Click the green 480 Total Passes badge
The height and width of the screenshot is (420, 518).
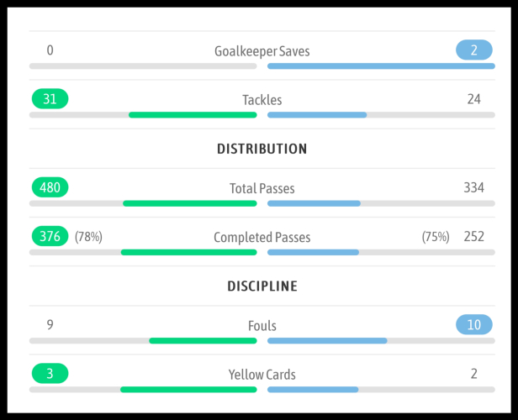(x=50, y=187)
